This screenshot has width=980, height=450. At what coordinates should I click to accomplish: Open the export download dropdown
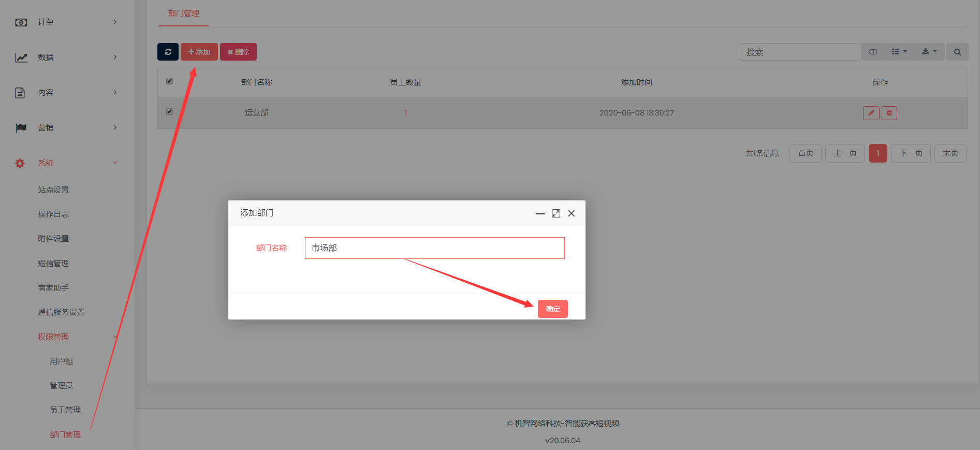[929, 52]
